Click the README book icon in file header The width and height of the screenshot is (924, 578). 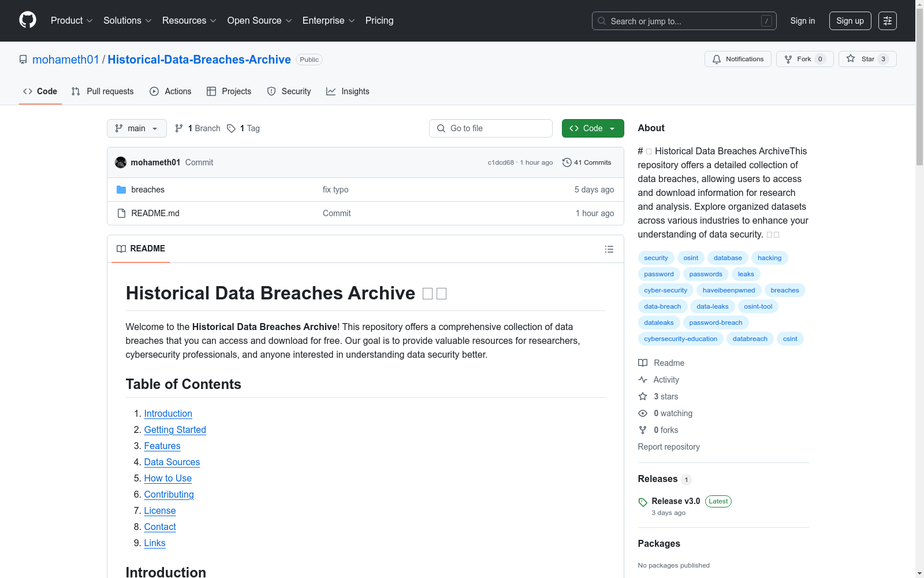pos(121,249)
